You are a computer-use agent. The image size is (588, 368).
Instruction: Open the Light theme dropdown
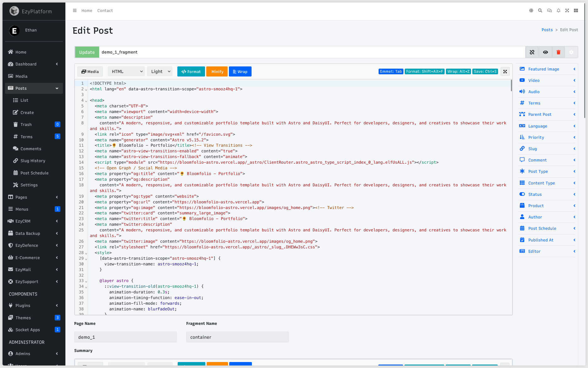pos(160,72)
